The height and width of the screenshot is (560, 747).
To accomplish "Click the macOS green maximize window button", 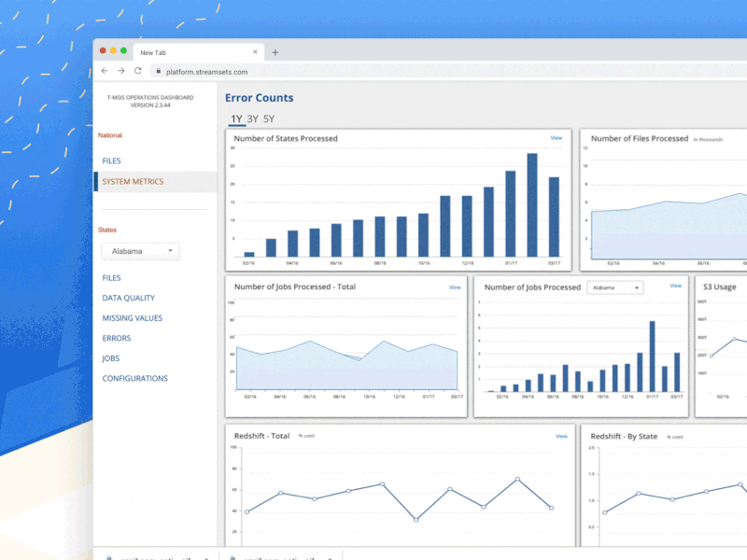I will click(124, 50).
